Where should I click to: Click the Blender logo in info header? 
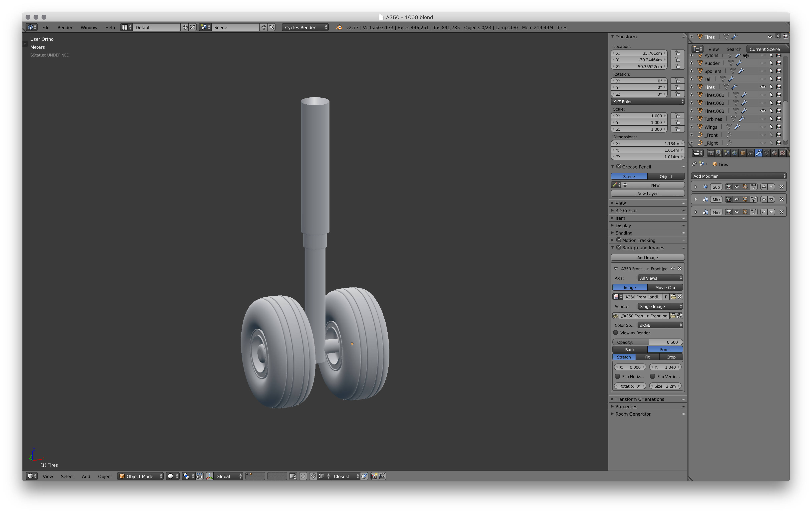click(339, 28)
